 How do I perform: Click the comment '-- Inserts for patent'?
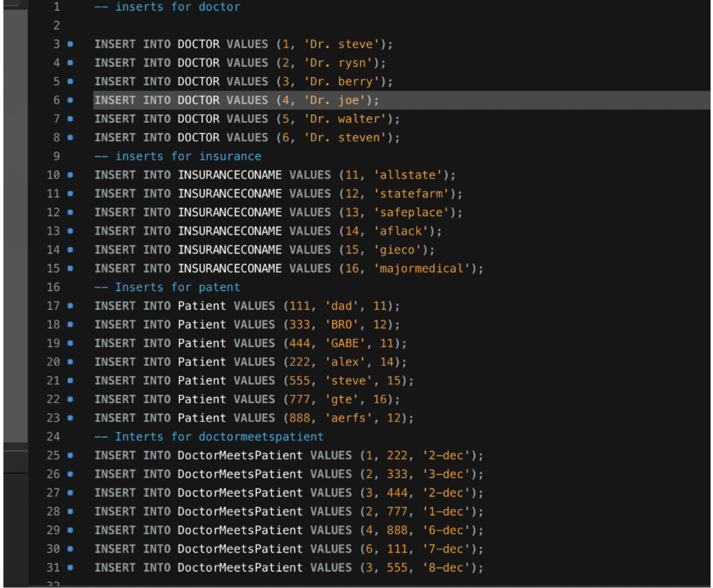pos(168,287)
